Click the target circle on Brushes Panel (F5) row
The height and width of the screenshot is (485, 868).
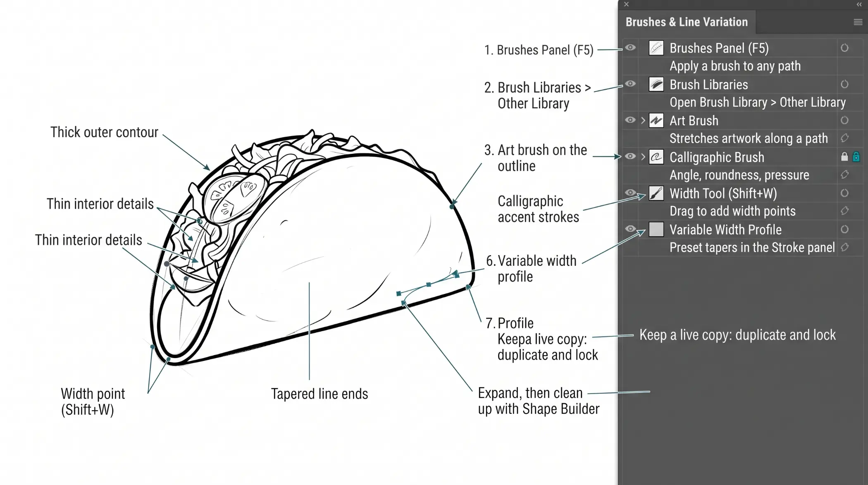[844, 48]
